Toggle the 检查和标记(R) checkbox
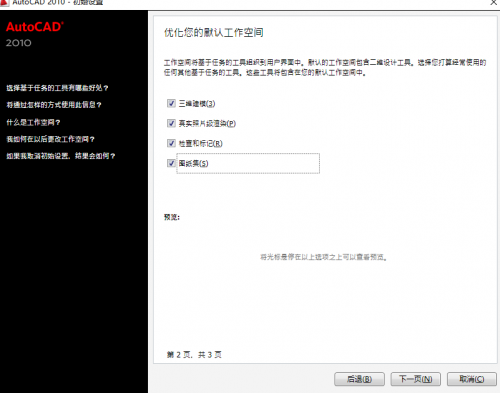 click(171, 143)
